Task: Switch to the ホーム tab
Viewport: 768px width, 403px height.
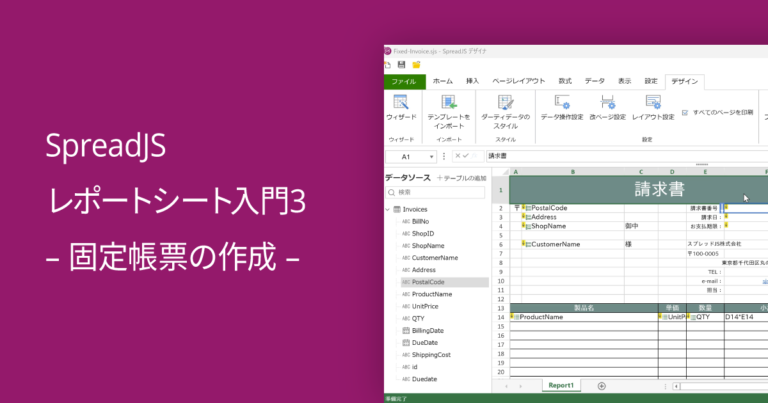Action: pos(443,81)
